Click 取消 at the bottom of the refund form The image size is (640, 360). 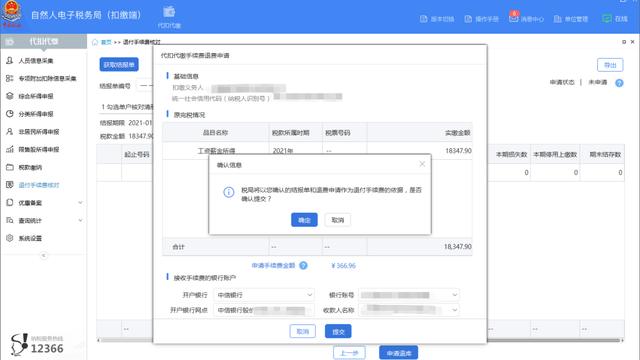(302, 331)
